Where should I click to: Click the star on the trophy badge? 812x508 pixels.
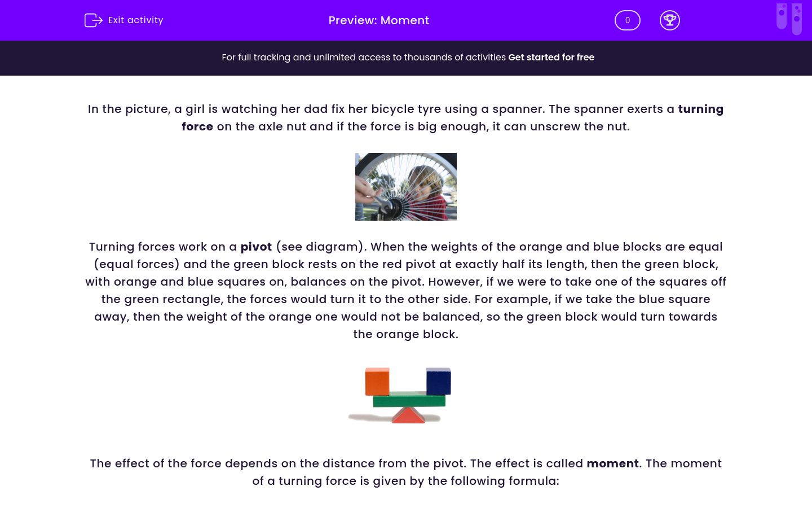click(x=670, y=17)
